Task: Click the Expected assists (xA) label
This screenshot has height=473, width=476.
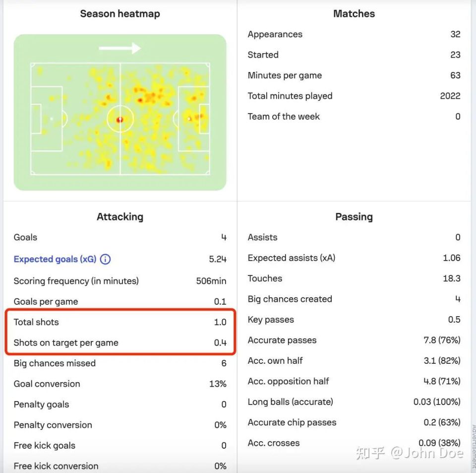Action: point(292,258)
